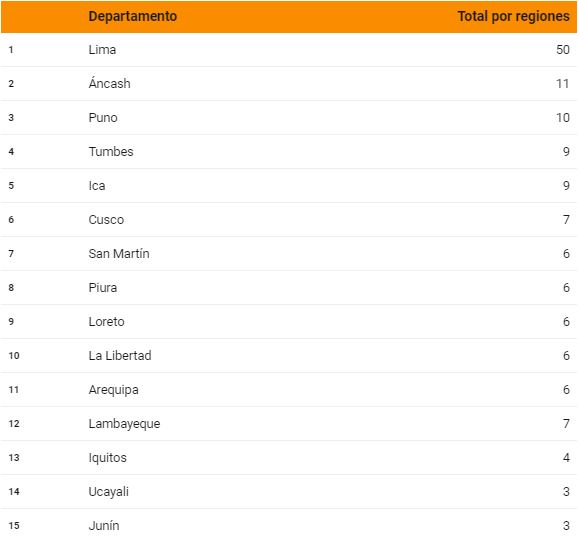Click the Puno row entry
The image size is (579, 546).
tap(288, 118)
